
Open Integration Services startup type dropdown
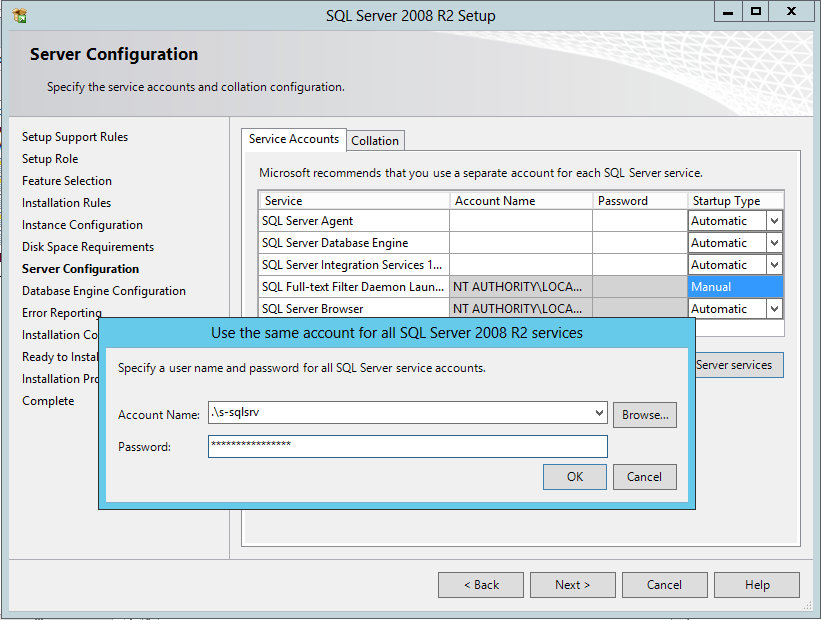pos(774,265)
